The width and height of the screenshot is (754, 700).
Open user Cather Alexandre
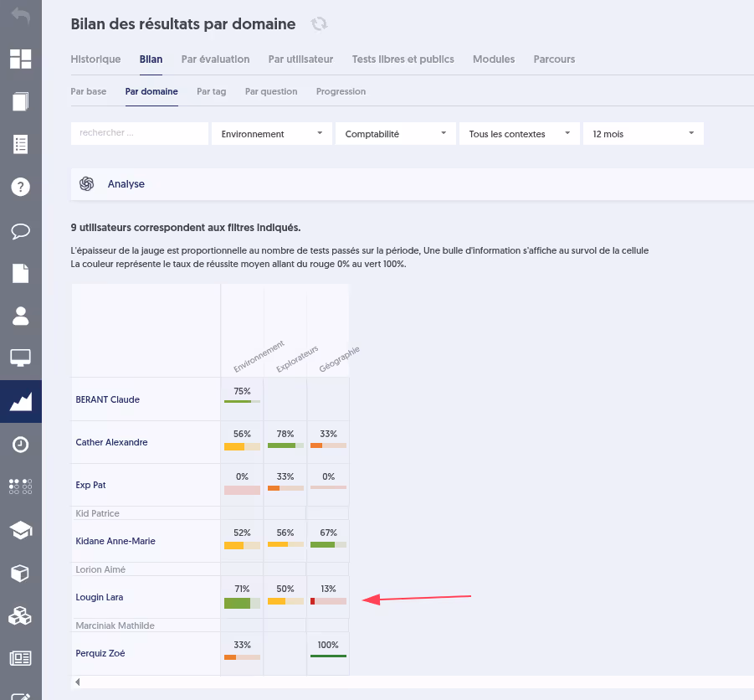111,442
